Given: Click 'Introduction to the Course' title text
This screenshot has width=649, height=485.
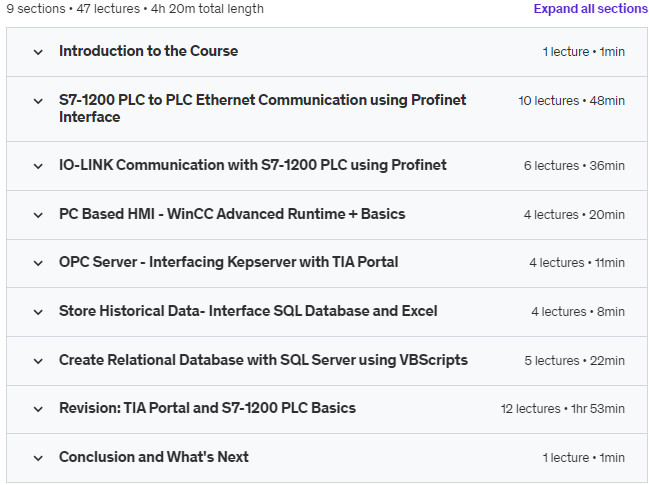Looking at the screenshot, I should [x=148, y=51].
